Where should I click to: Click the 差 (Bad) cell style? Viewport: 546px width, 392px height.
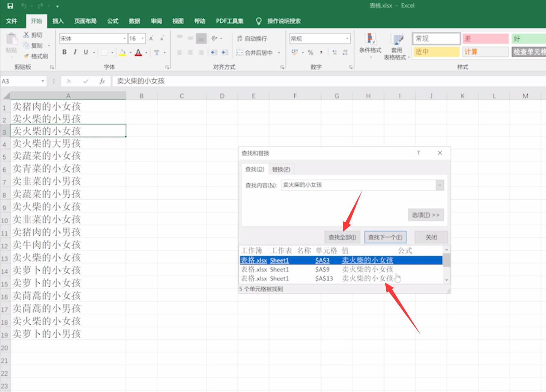click(x=485, y=39)
